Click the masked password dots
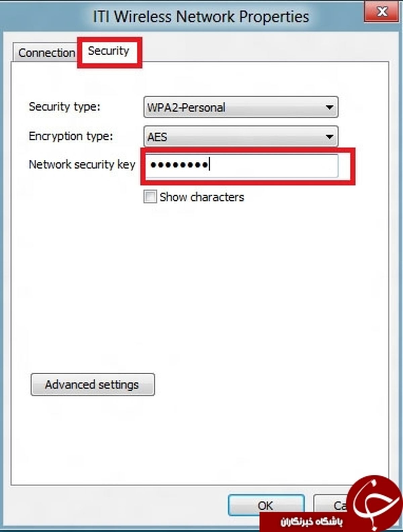 (x=179, y=165)
